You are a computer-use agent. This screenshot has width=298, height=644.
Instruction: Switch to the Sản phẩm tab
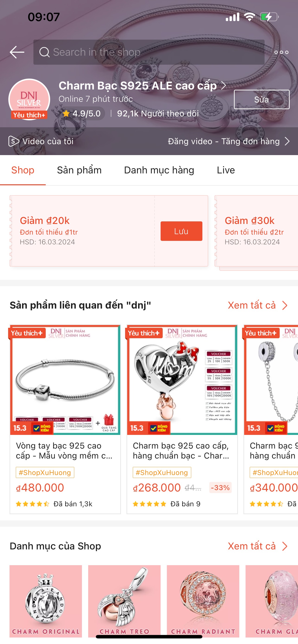79,170
